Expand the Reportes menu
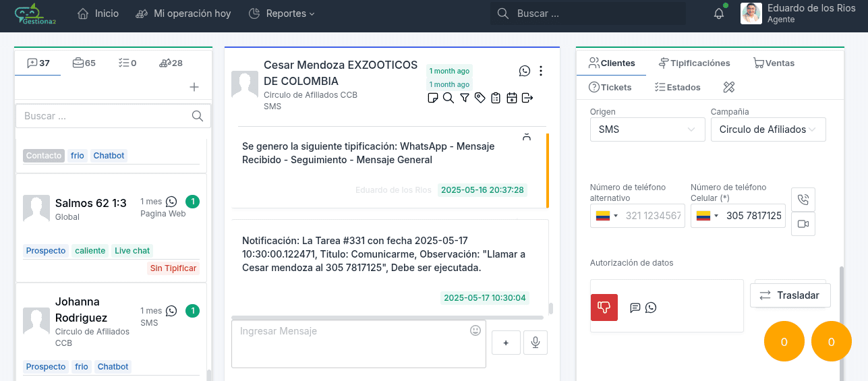The width and height of the screenshot is (868, 381). tap(281, 13)
